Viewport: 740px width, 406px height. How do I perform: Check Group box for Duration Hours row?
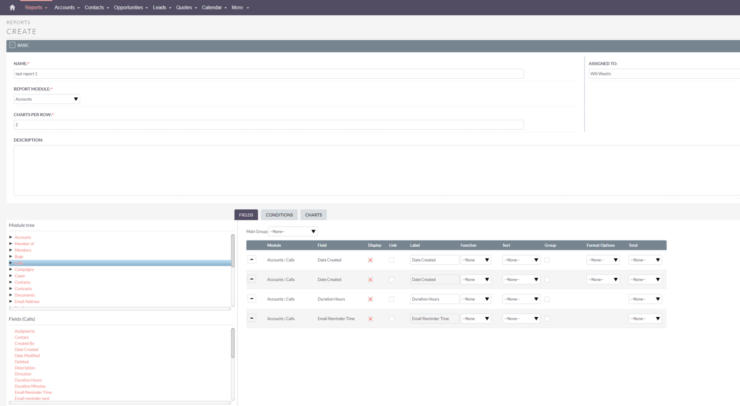point(547,299)
